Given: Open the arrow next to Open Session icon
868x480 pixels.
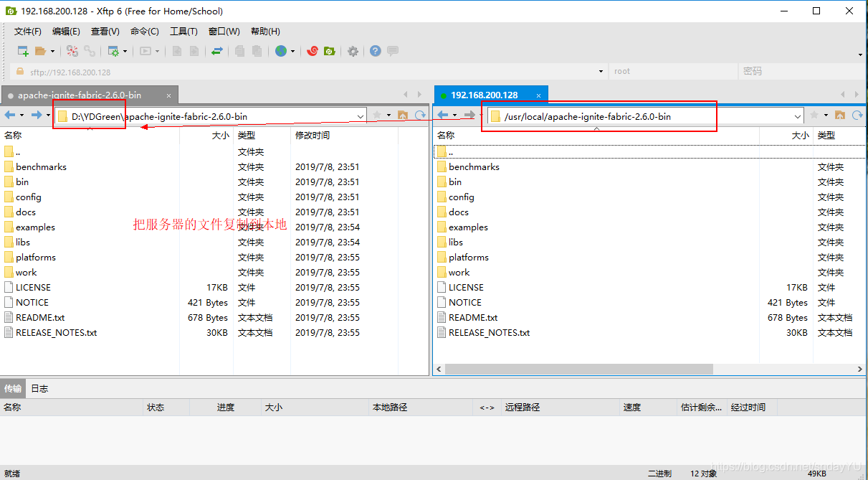Looking at the screenshot, I should tap(52, 52).
